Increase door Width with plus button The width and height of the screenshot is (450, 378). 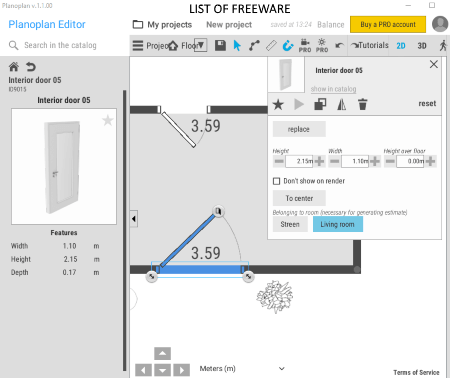pyautogui.click(x=375, y=162)
